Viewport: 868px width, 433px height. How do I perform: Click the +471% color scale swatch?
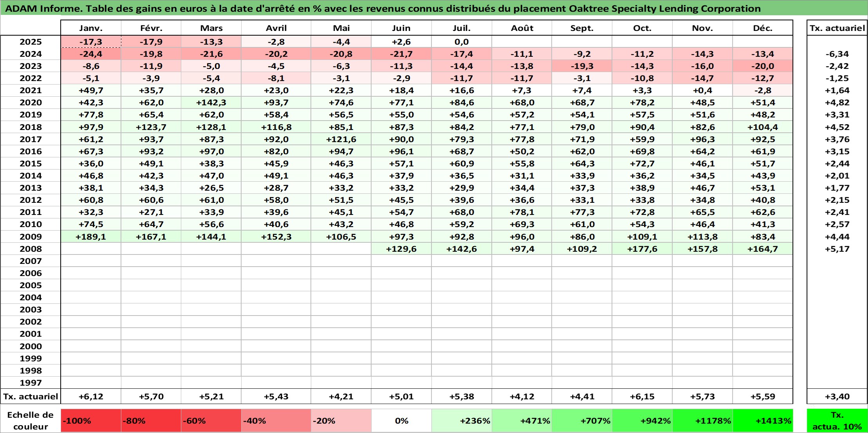tap(522, 420)
